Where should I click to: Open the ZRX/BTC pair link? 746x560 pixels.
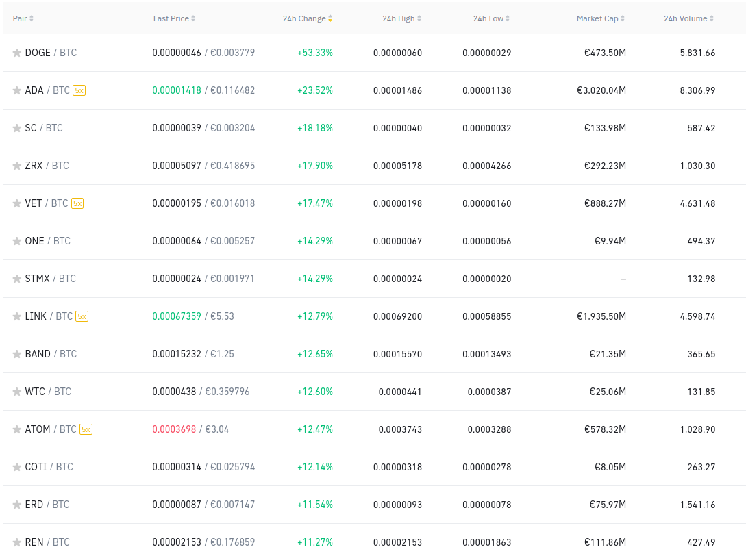[47, 165]
